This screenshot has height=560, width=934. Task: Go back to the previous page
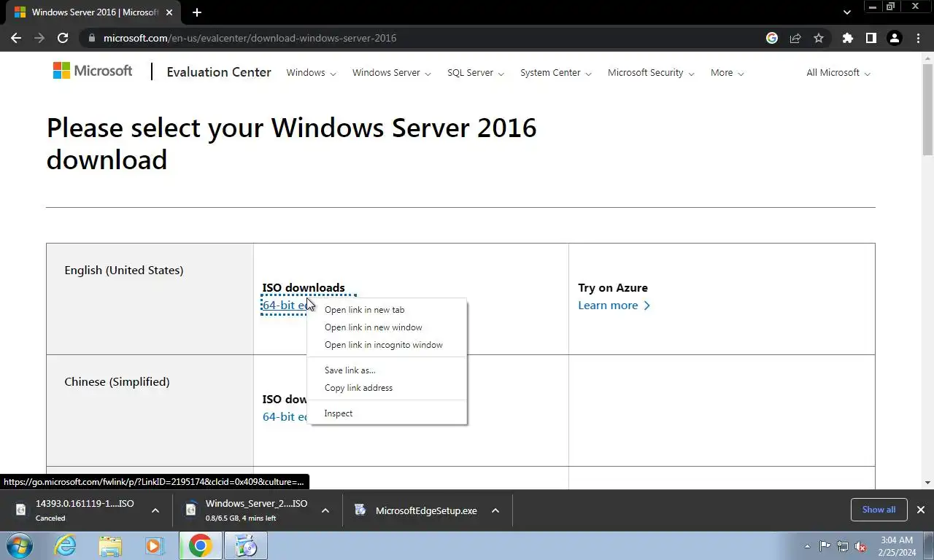16,38
